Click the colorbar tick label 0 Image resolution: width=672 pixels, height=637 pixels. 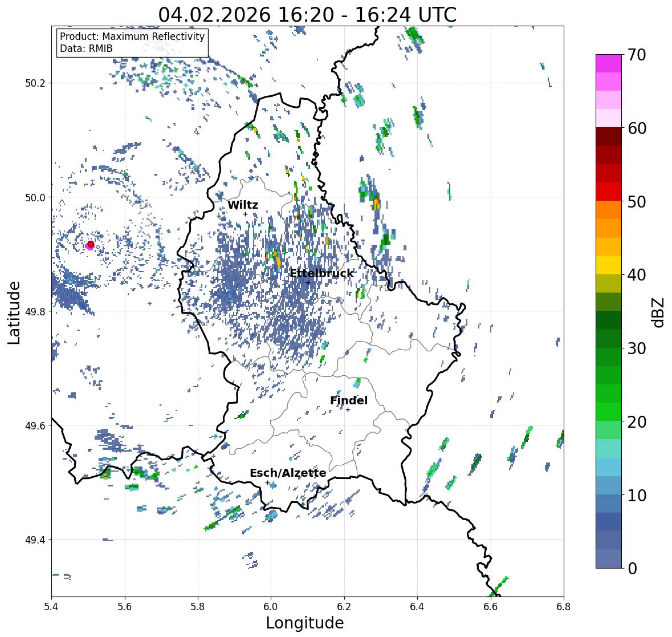pos(632,569)
